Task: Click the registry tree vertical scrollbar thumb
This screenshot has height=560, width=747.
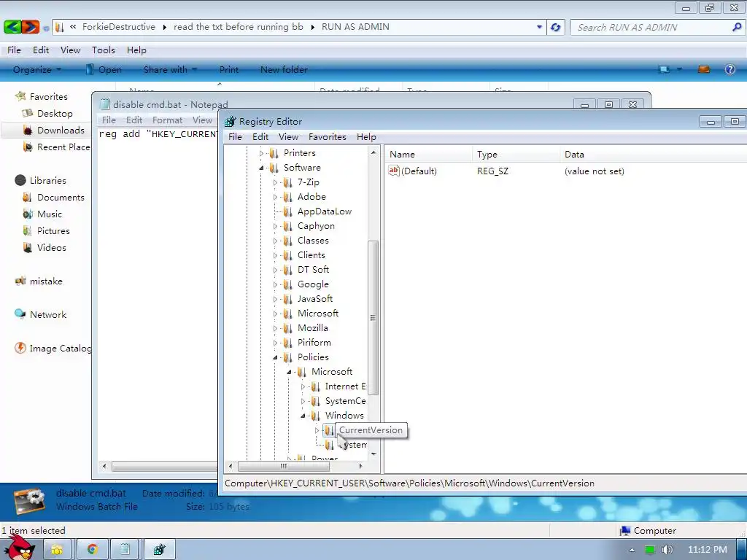Action: pyautogui.click(x=373, y=318)
